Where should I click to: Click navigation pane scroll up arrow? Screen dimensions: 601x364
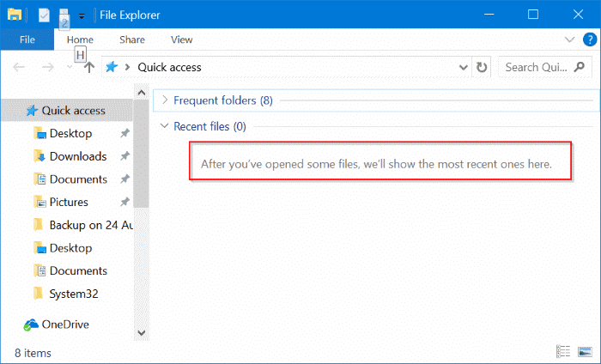(142, 93)
